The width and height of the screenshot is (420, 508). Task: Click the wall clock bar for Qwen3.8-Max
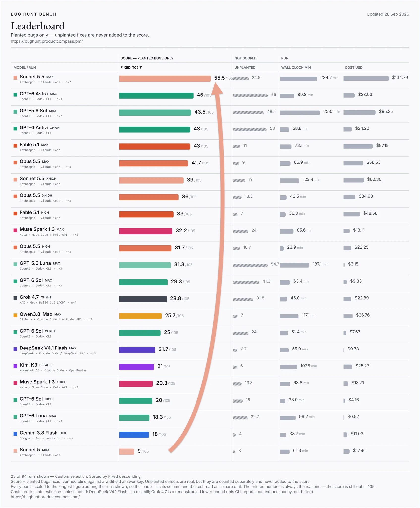point(289,316)
